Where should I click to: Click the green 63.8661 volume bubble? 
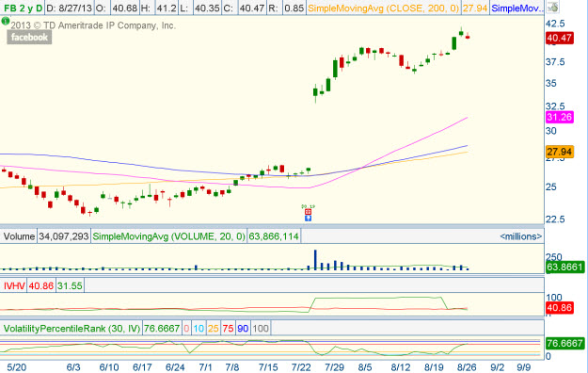[x=564, y=268]
